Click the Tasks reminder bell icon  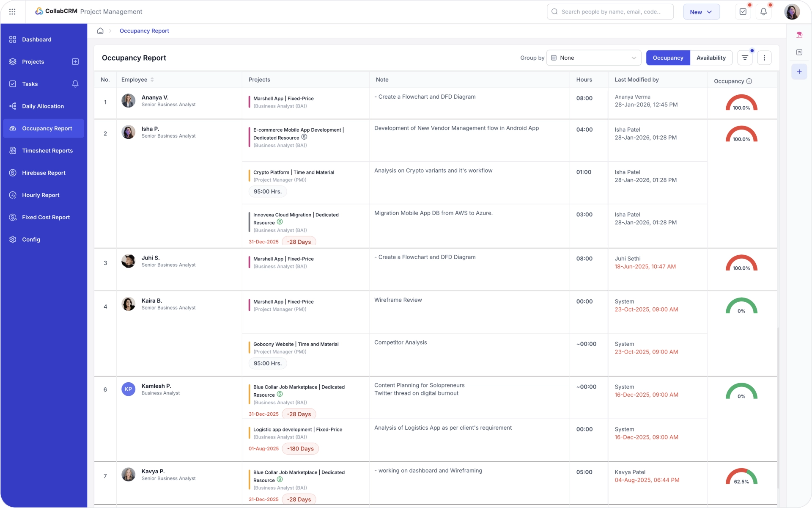75,84
